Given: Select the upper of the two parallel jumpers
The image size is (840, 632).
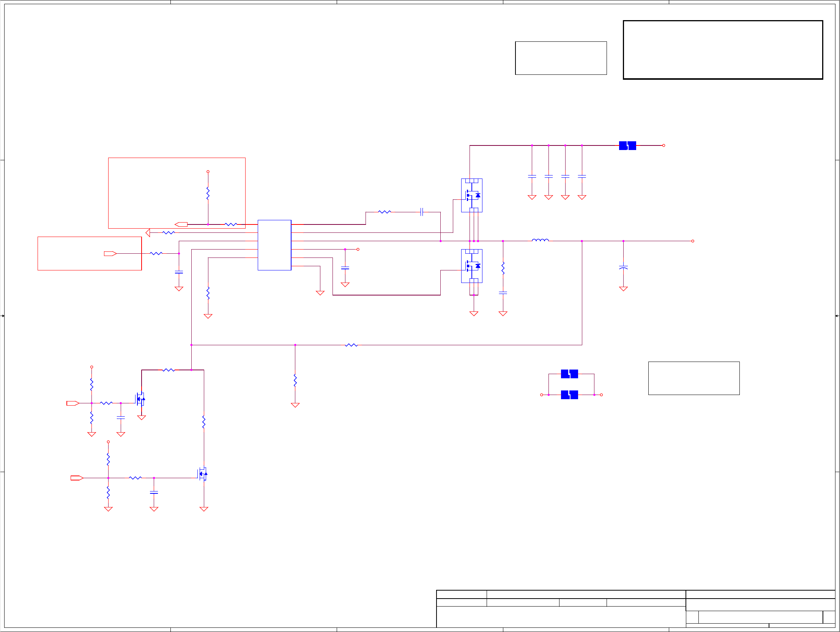Looking at the screenshot, I should [569, 374].
